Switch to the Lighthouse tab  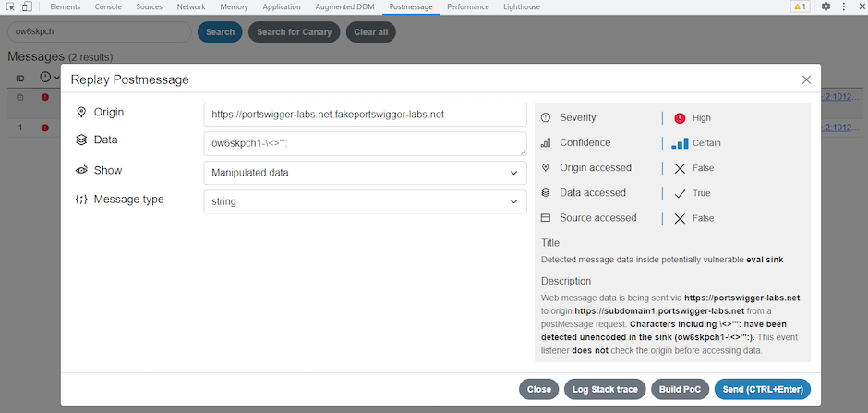click(522, 7)
